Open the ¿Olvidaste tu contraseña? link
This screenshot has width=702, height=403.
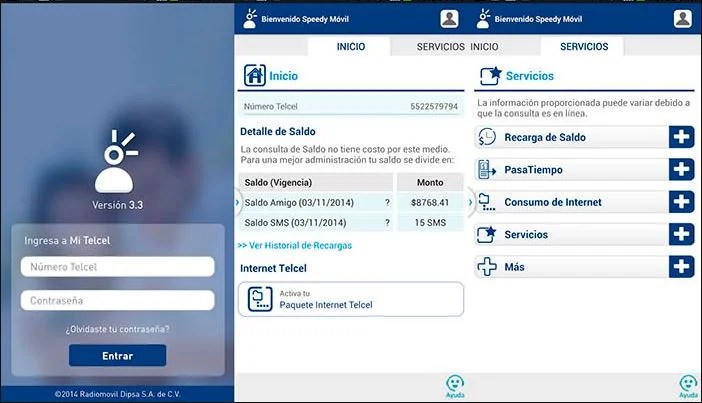[117, 329]
